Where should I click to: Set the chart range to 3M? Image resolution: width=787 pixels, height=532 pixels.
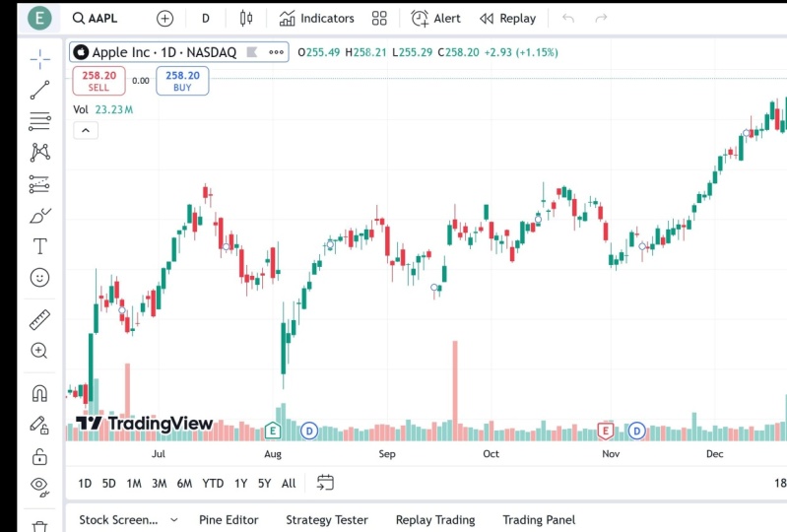(x=160, y=484)
